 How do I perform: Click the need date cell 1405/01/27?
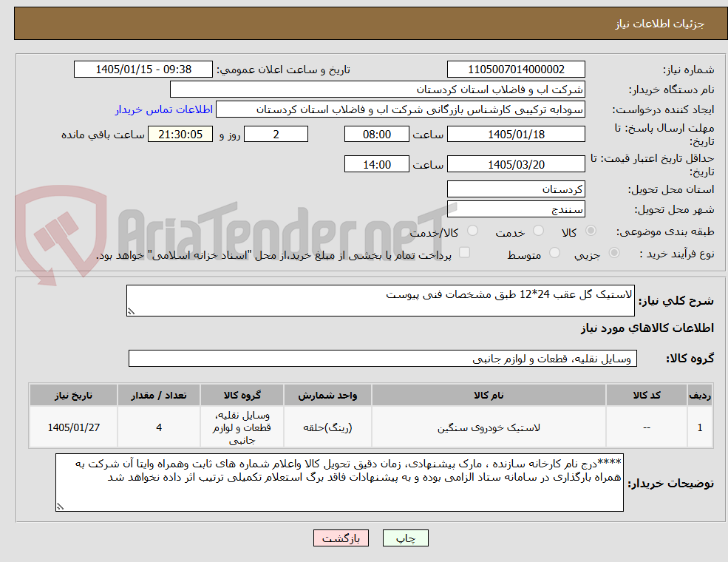point(73,427)
